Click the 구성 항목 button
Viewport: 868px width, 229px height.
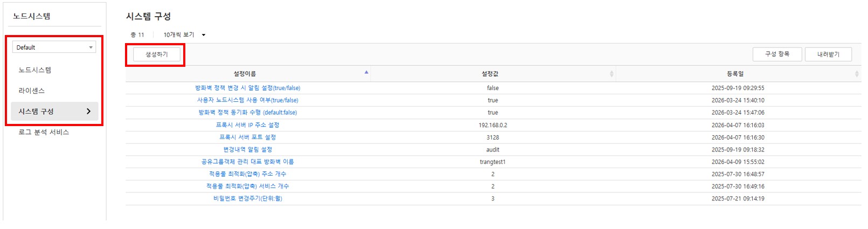pos(777,54)
